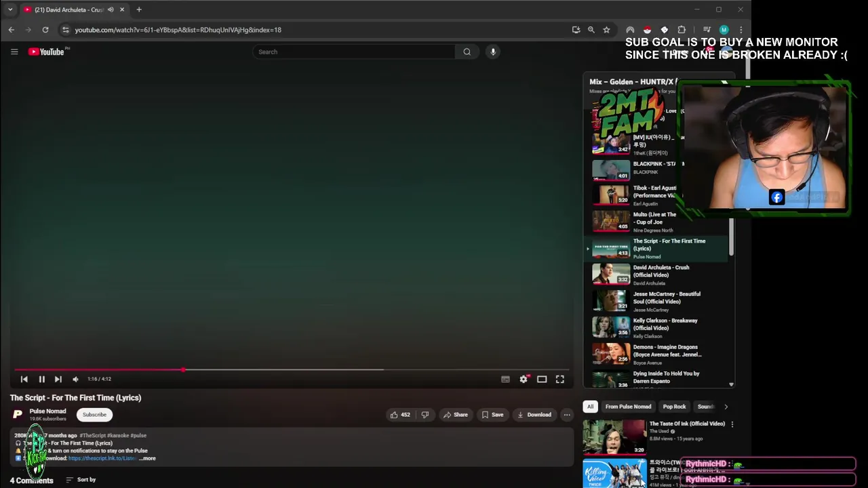
Task: Install the app using address bar icon
Action: pyautogui.click(x=576, y=30)
